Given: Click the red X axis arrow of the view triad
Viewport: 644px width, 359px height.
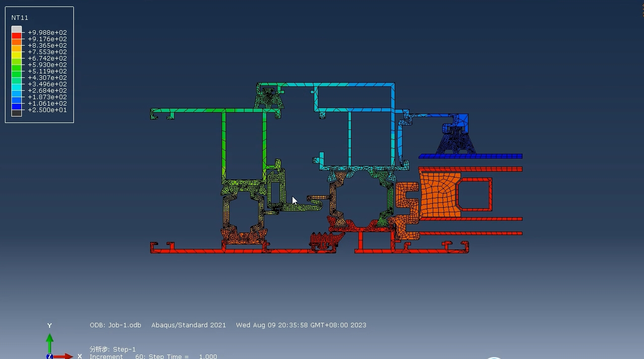Looking at the screenshot, I should (63, 356).
